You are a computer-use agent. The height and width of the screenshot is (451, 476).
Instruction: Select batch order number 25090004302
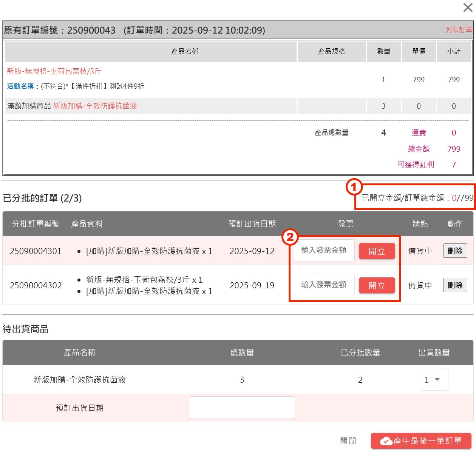pyautogui.click(x=36, y=286)
